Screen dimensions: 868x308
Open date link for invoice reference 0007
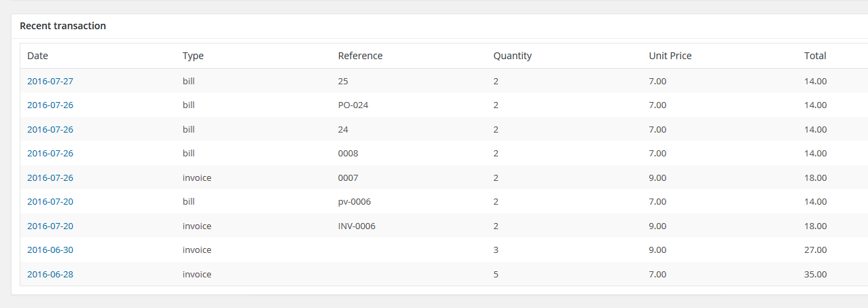coord(50,177)
